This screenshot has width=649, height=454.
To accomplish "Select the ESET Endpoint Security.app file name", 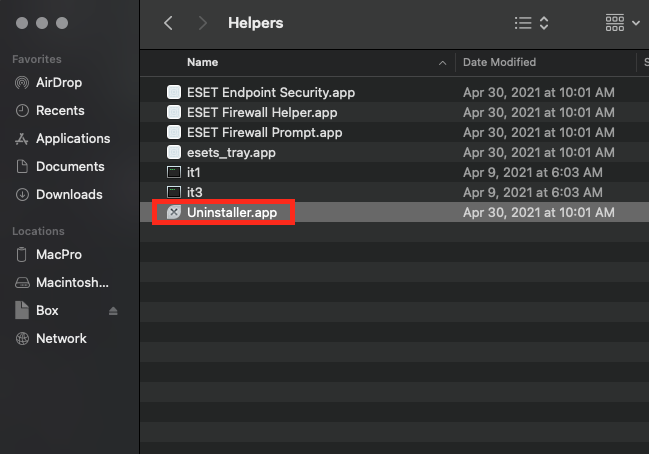I will coord(271,92).
